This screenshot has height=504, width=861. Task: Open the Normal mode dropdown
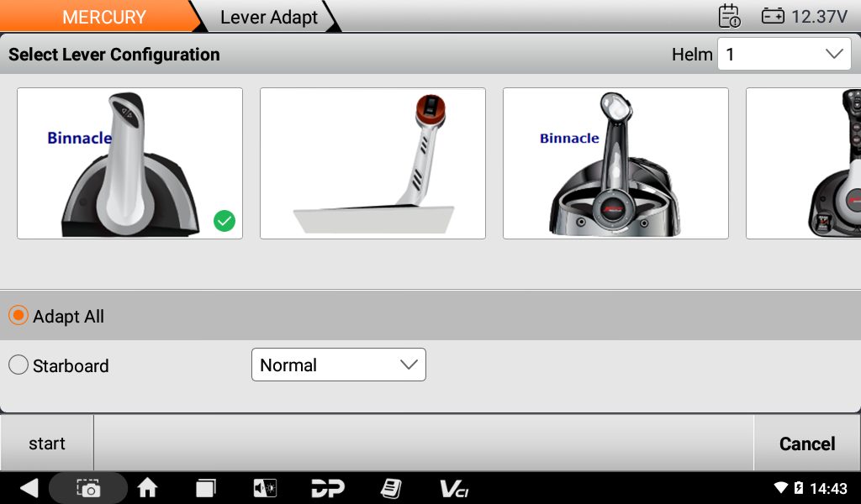click(x=338, y=365)
